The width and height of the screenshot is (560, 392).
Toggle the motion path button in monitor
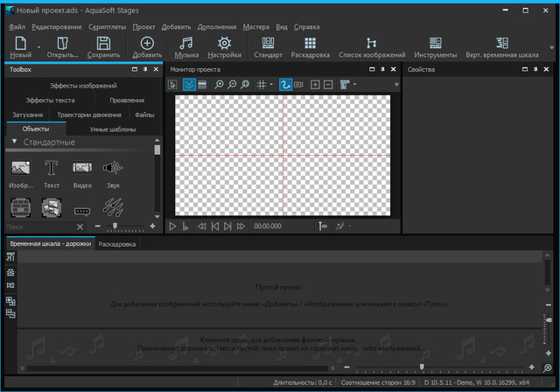point(284,85)
